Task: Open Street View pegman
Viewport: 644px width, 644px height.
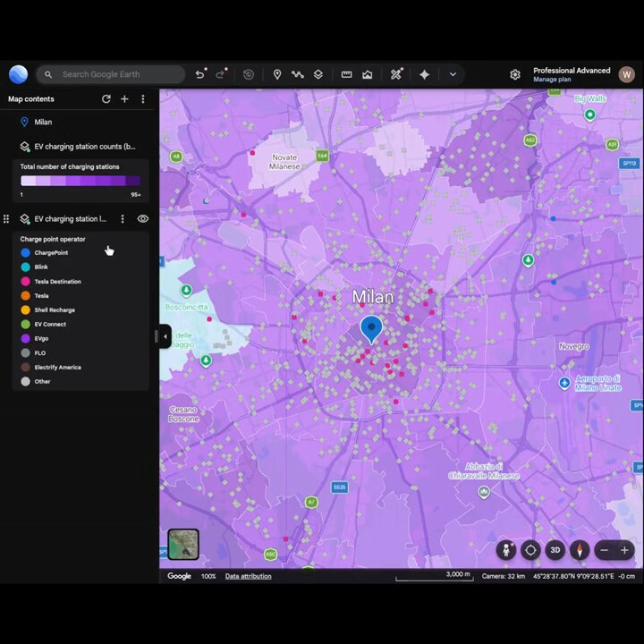Action: coord(506,550)
